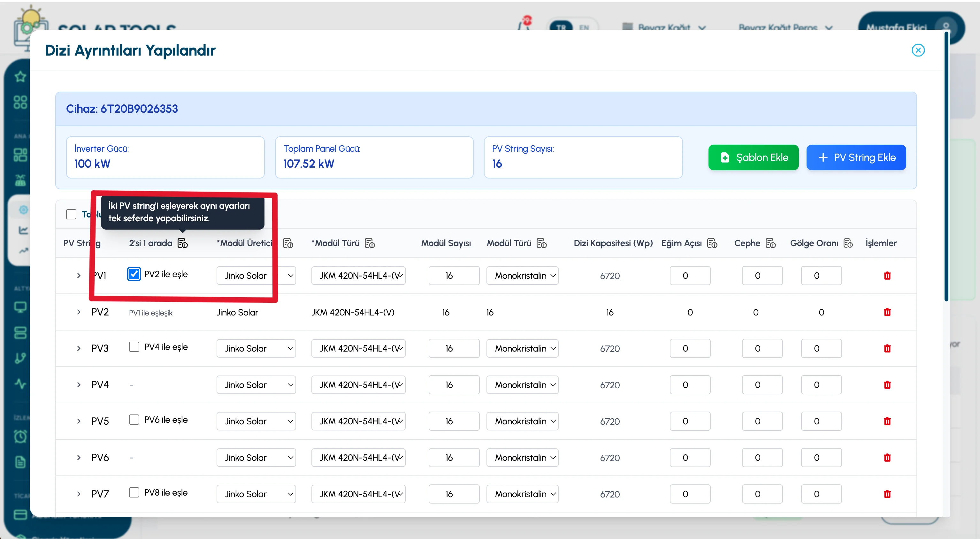This screenshot has height=539, width=980.
Task: Click info icon beside unstarred Modül Türü header
Action: pyautogui.click(x=542, y=243)
